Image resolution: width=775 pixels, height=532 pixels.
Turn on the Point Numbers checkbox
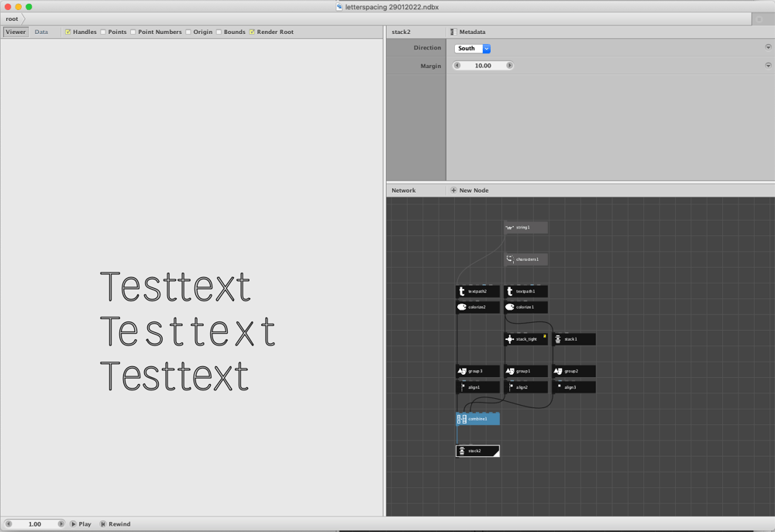click(x=133, y=32)
